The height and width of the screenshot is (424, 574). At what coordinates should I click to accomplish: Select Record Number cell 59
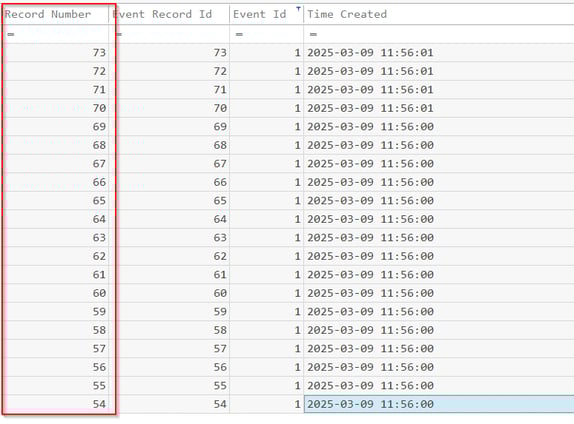point(55,312)
